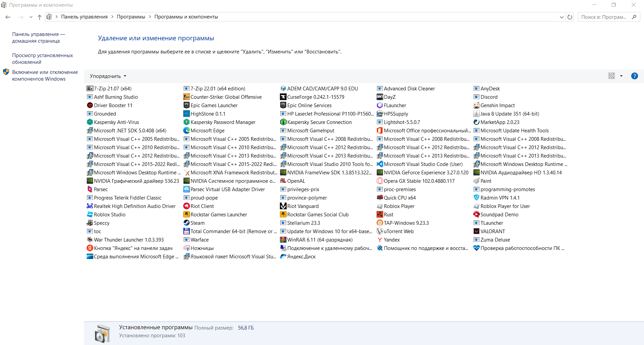Open the Help question mark button
This screenshot has height=345, width=644.
pos(635,76)
